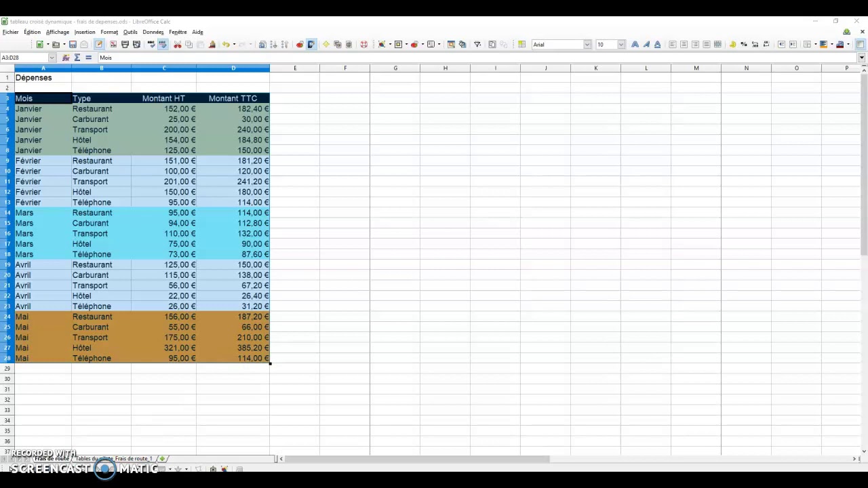Click Decrease Indent icon
The image size is (868, 488).
[x=781, y=44]
